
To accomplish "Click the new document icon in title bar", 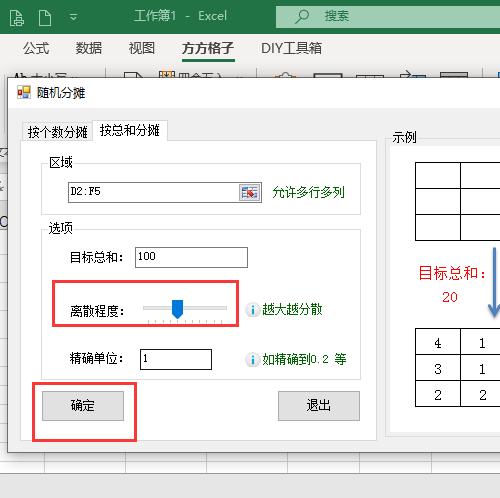I will point(45,17).
